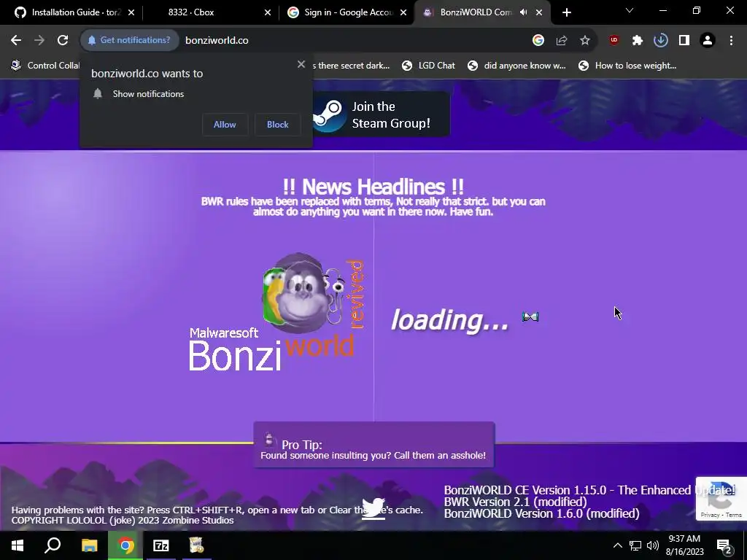Click the Twitter bird icon
This screenshot has width=747, height=560.
(x=373, y=508)
